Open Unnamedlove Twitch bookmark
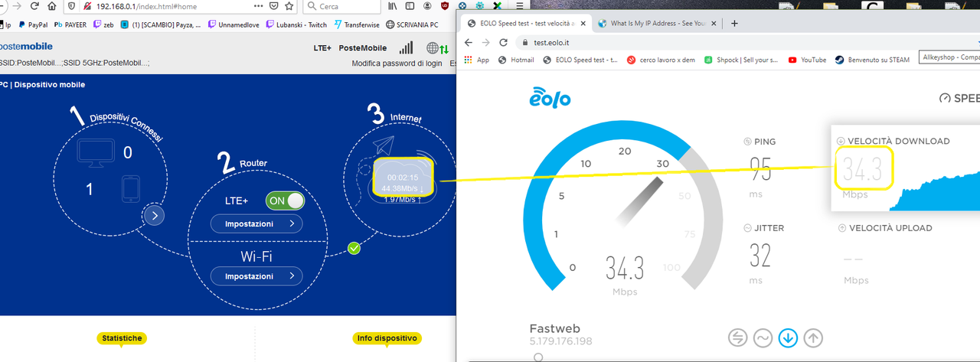 coord(234,24)
